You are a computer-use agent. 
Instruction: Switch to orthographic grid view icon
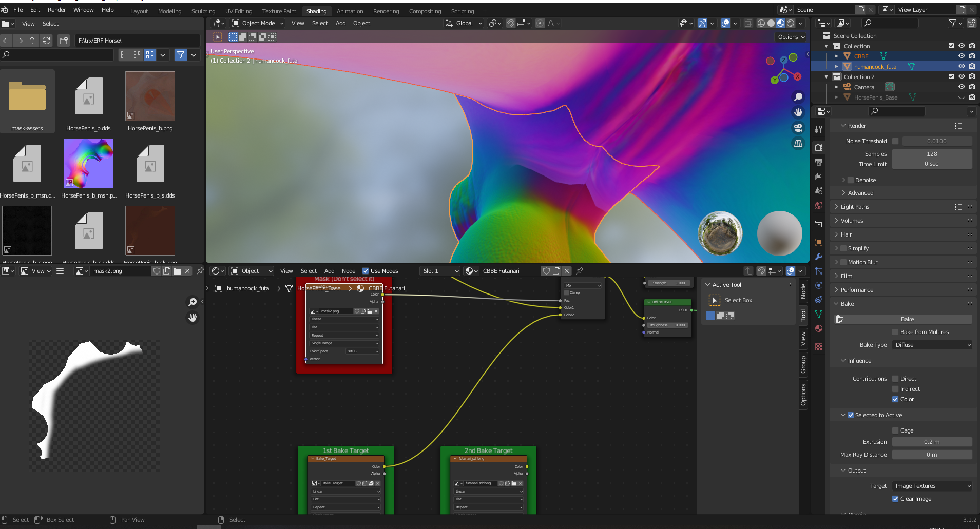798,144
